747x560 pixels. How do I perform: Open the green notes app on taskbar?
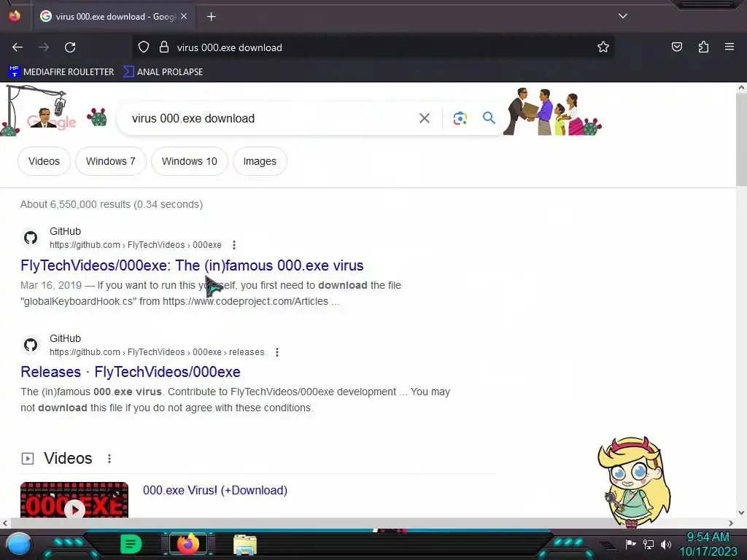point(131,544)
